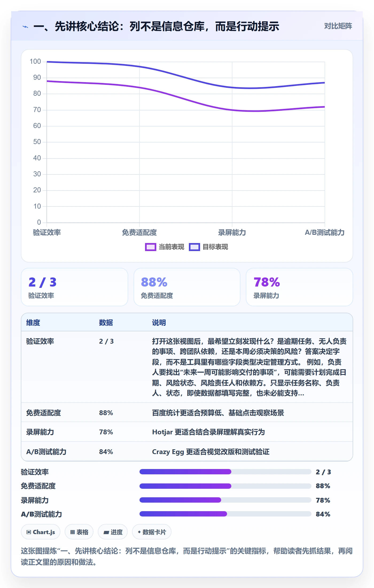Click the 百度统计更适合预算低 description cell
The height and width of the screenshot is (588, 374).
pyautogui.click(x=218, y=413)
